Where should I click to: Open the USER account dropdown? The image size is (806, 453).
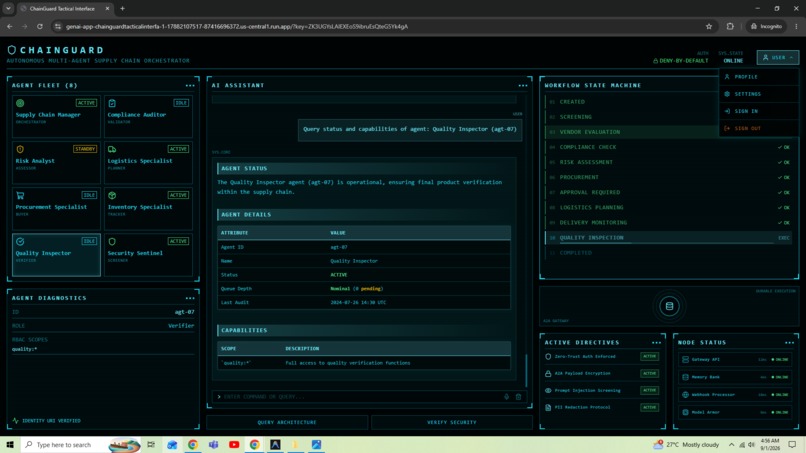click(x=778, y=58)
